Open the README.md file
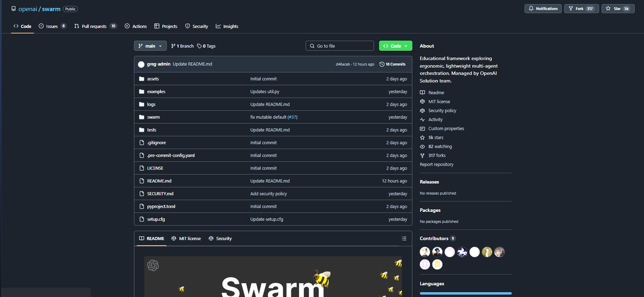644x297 pixels. point(159,181)
